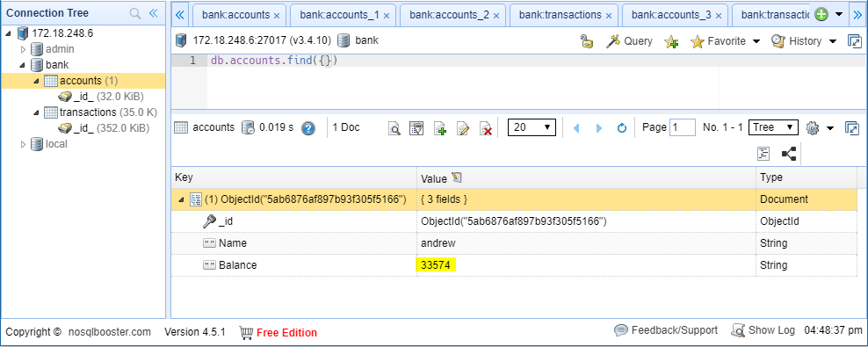Image resolution: width=868 pixels, height=347 pixels.
Task: Select the _id_ index (32.0 KiB)
Action: click(101, 97)
